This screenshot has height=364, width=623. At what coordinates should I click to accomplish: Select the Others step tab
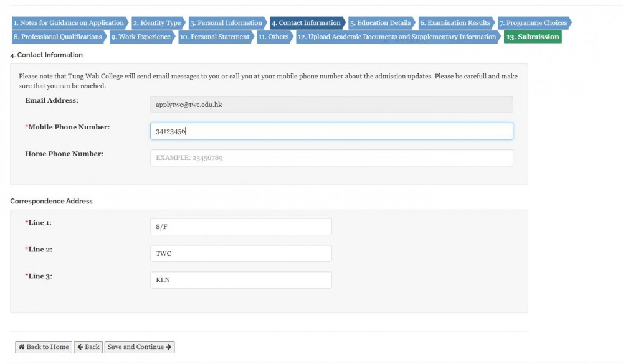pos(274,37)
